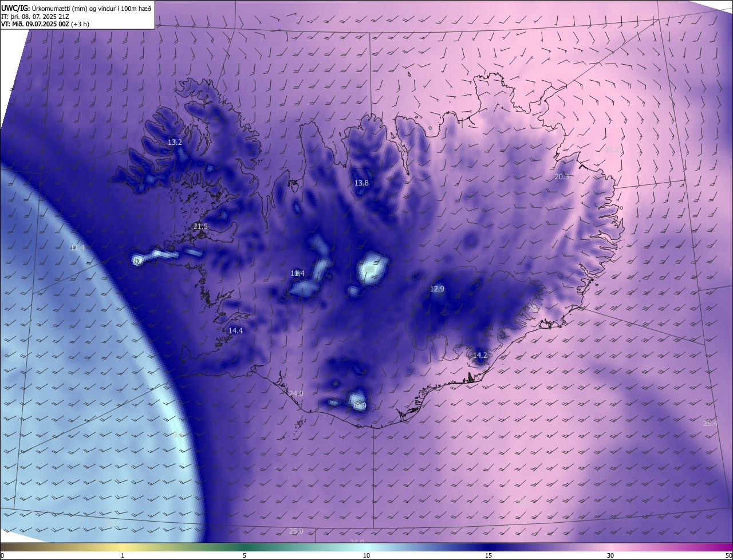Image resolution: width=733 pixels, height=560 pixels.
Task: Click the 0 tick on the color scale
Action: [2, 555]
